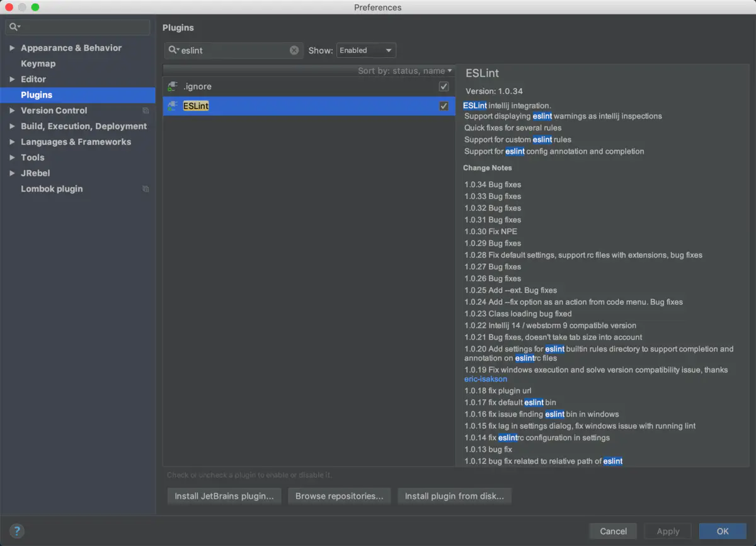Click the 1.0.13 bug fix note

point(488,450)
